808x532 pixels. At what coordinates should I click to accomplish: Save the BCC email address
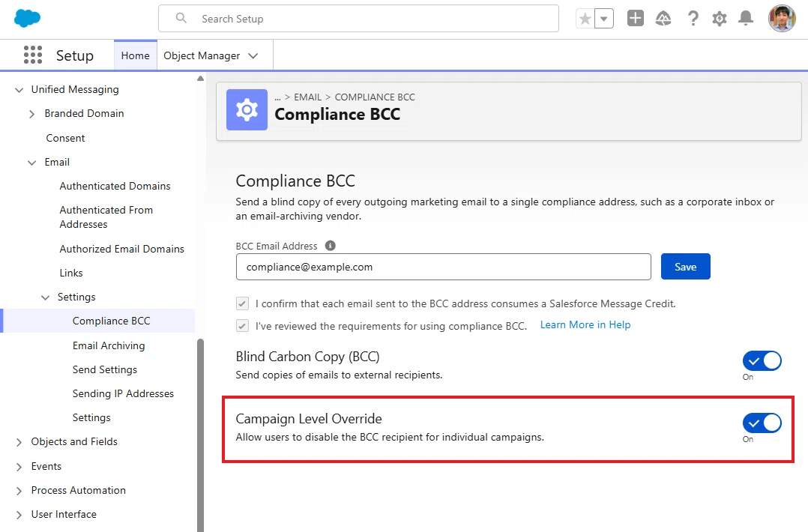(685, 267)
